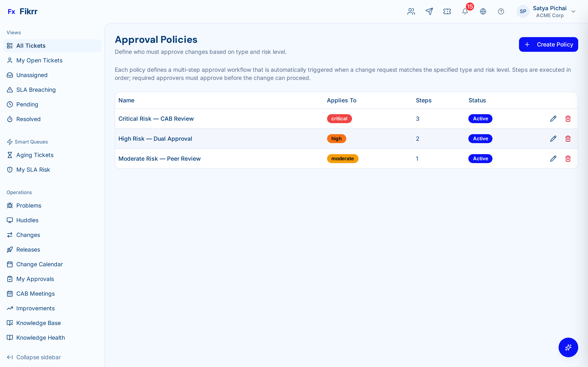
Task: Click the critical risk badge
Action: tap(339, 119)
